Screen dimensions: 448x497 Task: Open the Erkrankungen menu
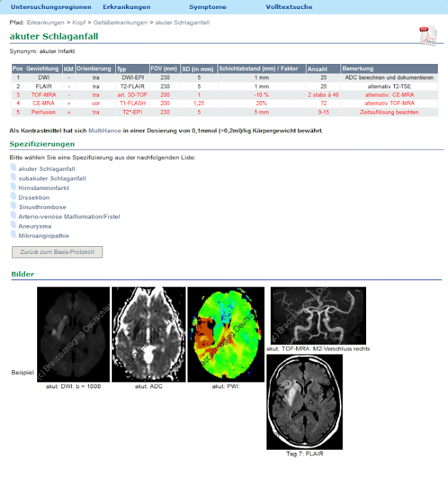tap(127, 7)
